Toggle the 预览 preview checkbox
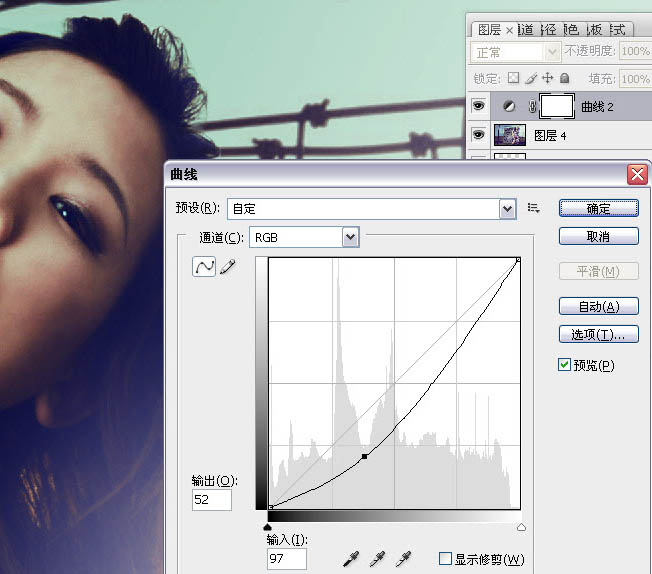Viewport: 652px width, 574px height. point(565,365)
